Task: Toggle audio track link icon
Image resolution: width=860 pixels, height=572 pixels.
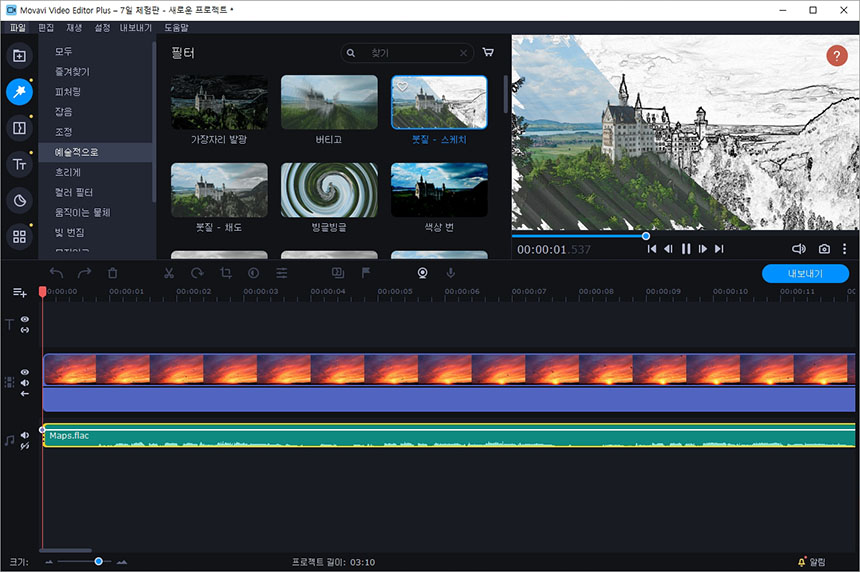Action: (x=25, y=446)
